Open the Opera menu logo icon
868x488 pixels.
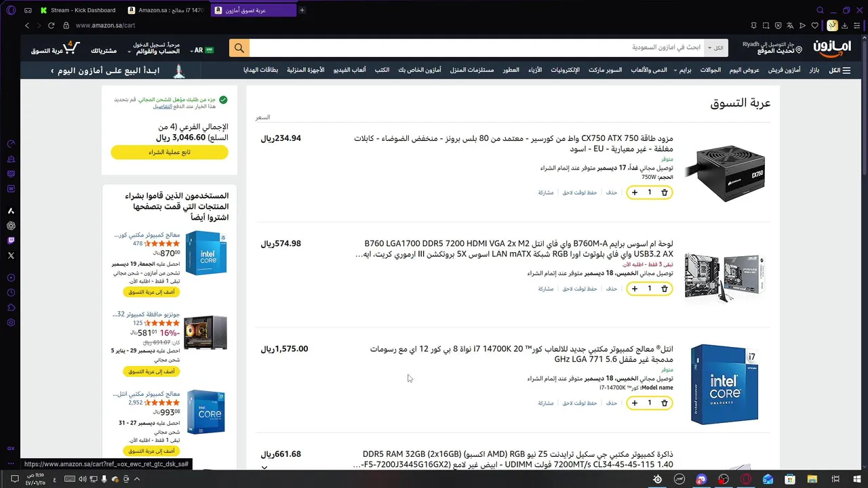tap(11, 10)
